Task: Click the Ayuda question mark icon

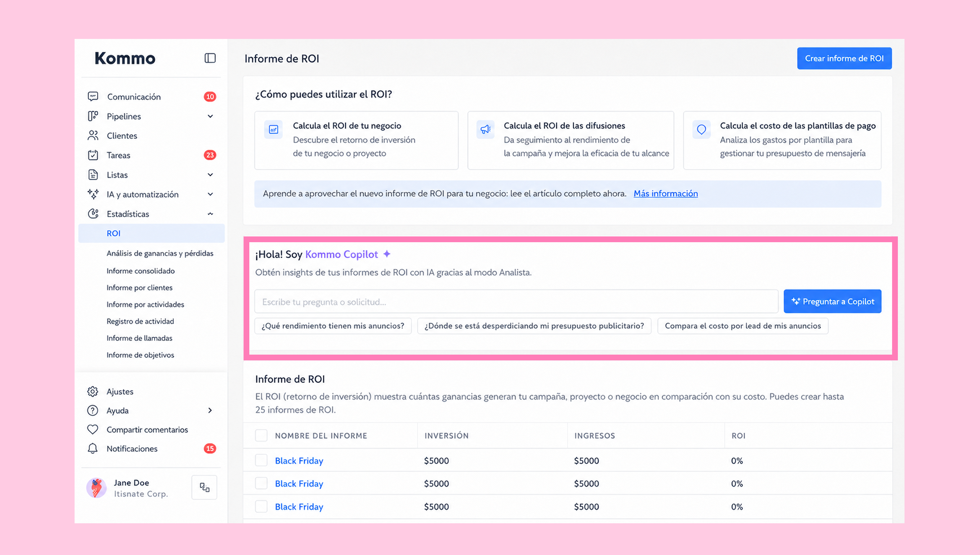Action: [x=93, y=410]
